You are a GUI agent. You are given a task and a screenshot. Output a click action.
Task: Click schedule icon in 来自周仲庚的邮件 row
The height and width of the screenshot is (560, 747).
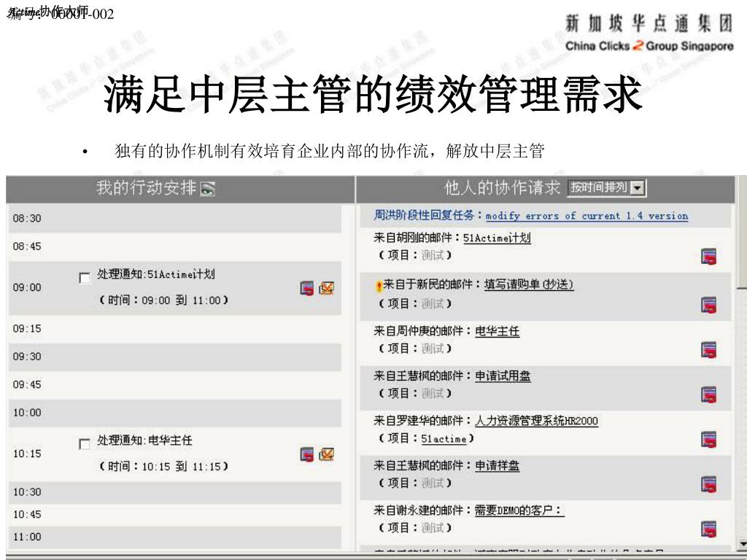coord(709,350)
